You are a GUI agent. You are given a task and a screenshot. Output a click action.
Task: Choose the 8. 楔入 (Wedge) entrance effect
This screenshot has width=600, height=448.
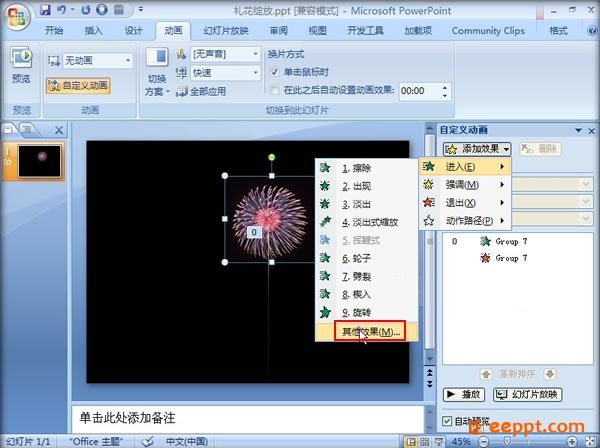click(x=366, y=294)
